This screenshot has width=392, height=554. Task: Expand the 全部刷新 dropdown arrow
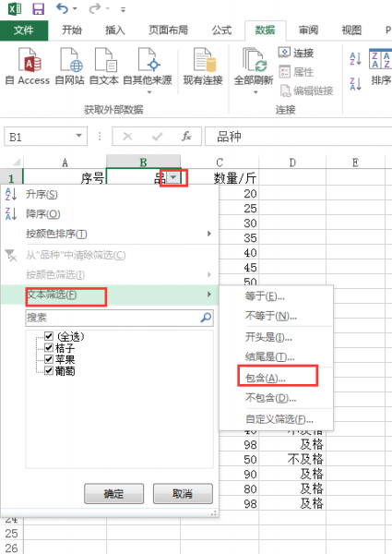pos(255,92)
